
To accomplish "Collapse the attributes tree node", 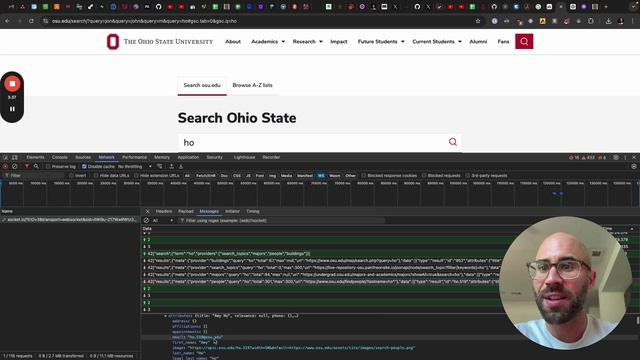I will click(x=165, y=316).
